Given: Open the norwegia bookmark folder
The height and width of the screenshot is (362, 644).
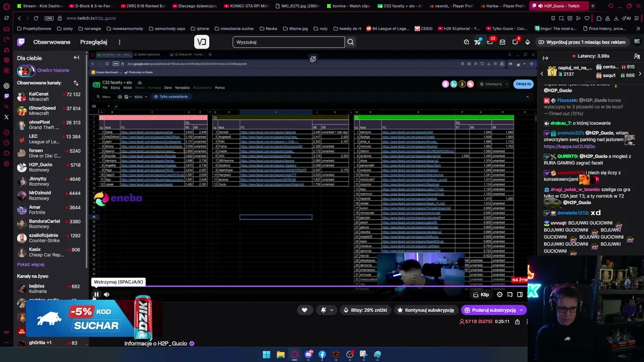Looking at the screenshot, I should pos(89,29).
